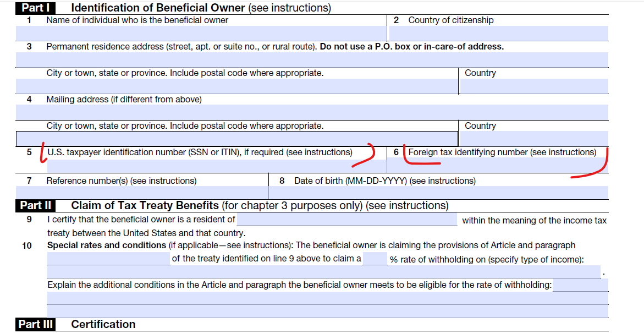Select the Mailing address field on line 4
This screenshot has width=644, height=333.
click(312, 112)
